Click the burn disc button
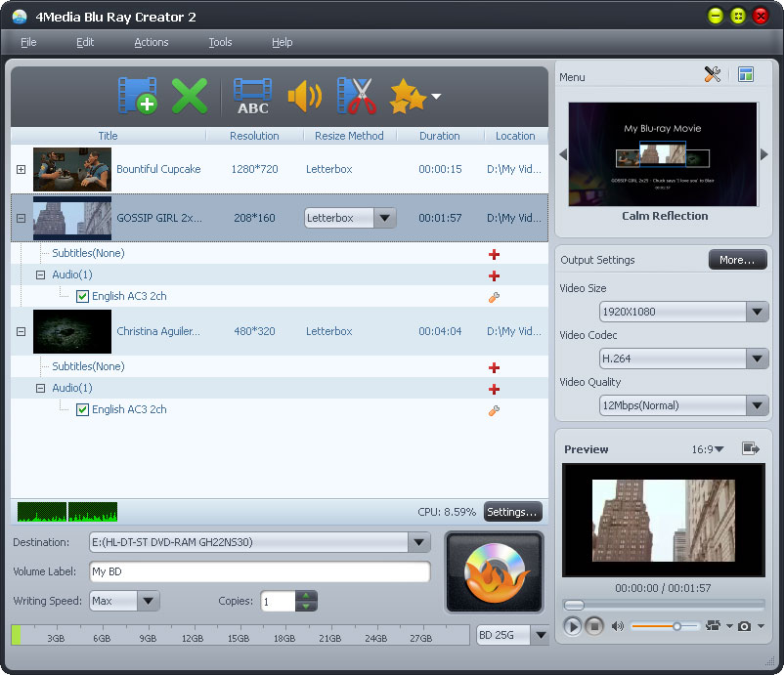Viewport: 784px width, 675px height. [494, 572]
